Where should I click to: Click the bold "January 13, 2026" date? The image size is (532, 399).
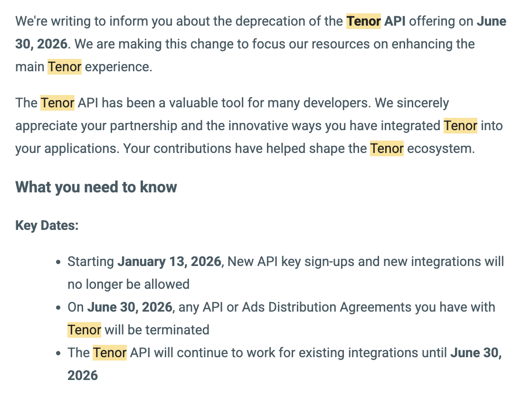pyautogui.click(x=169, y=262)
